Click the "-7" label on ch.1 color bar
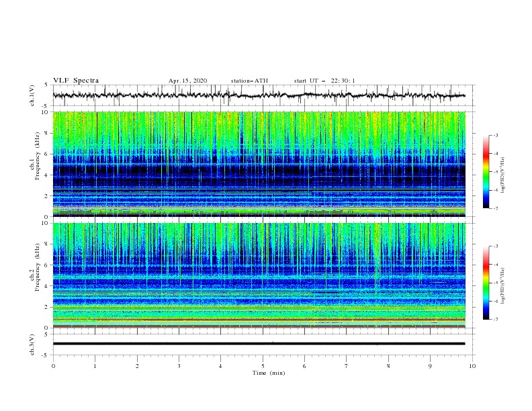 [495, 208]
